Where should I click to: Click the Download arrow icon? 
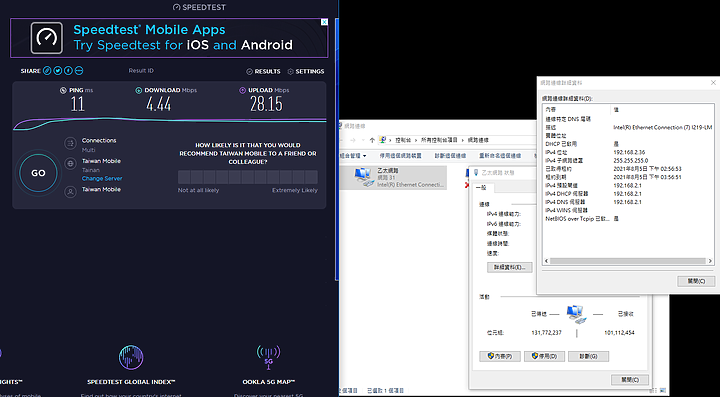[139, 90]
